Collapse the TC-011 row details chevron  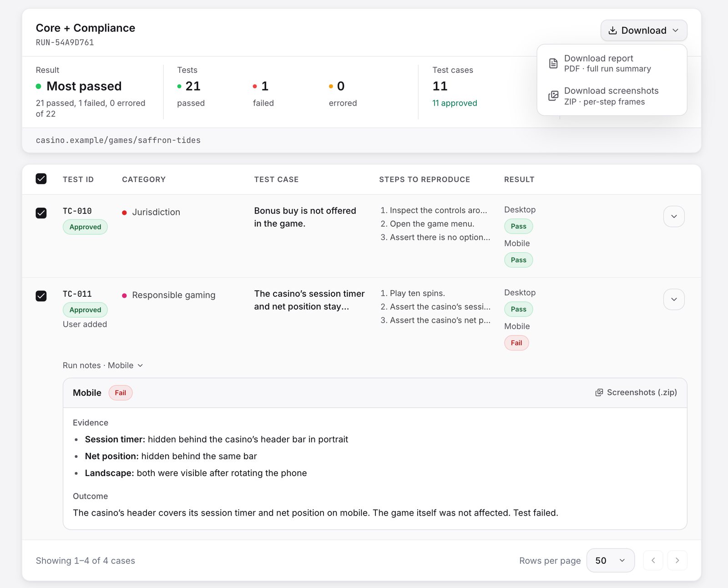(x=674, y=299)
